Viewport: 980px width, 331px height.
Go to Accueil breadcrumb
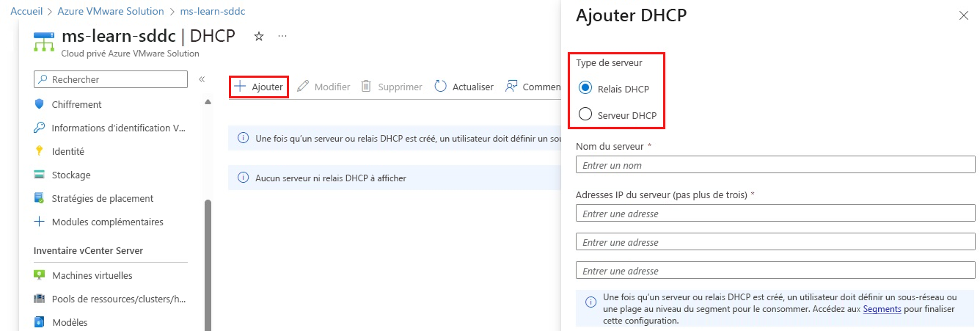pyautogui.click(x=26, y=11)
